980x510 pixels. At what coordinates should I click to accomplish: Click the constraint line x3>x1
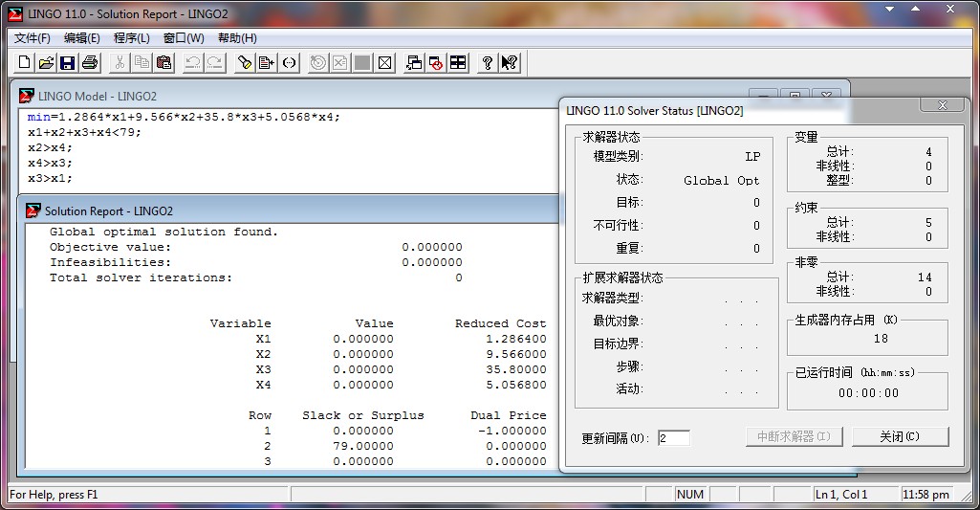[50, 178]
